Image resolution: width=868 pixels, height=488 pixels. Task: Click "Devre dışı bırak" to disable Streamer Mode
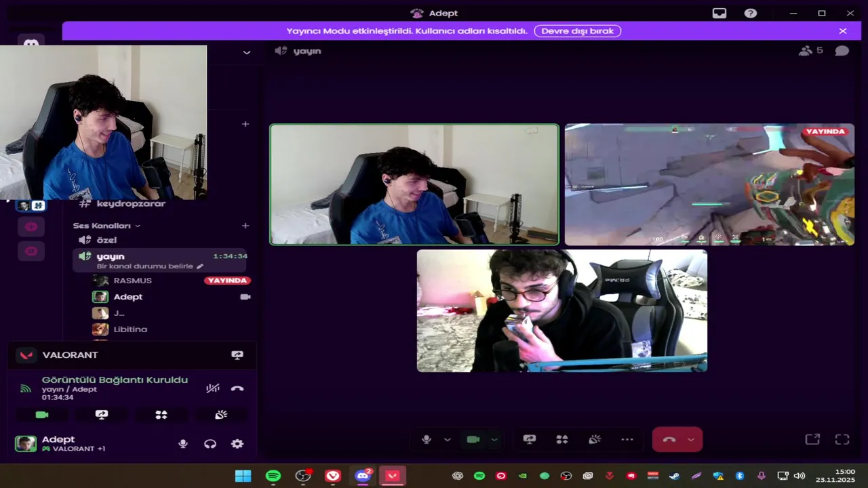point(577,31)
